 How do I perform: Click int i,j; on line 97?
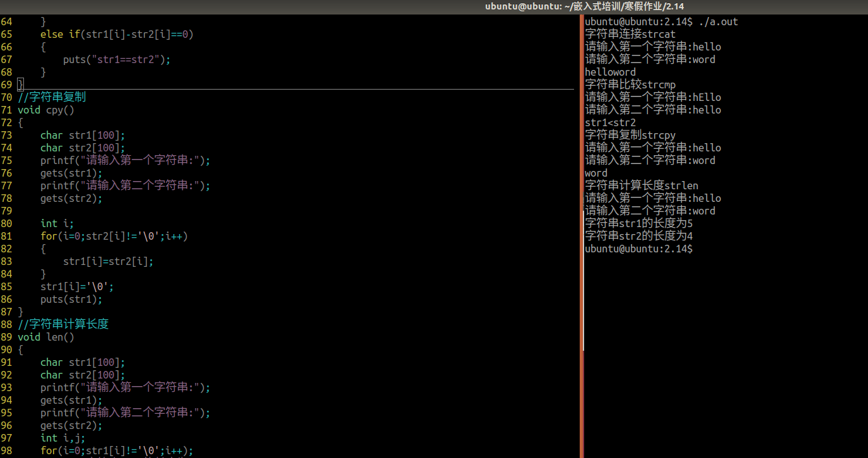tap(63, 438)
